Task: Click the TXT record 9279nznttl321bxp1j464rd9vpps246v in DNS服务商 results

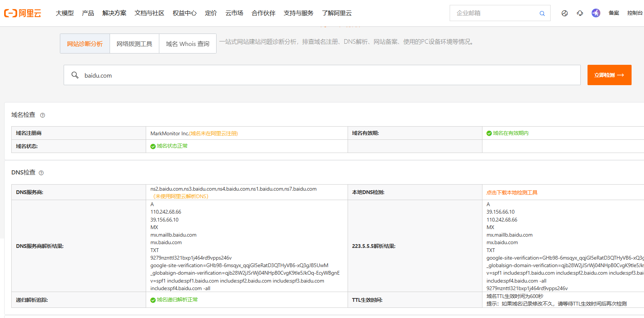Action: (191, 258)
